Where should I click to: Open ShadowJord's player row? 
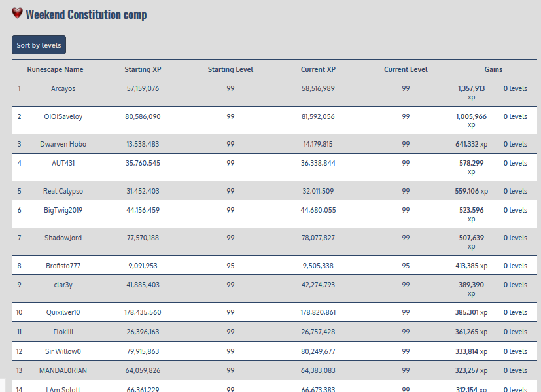[x=63, y=238]
